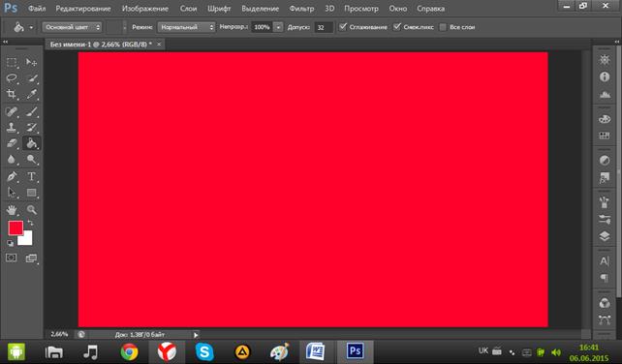Open the Редактирование menu
This screenshot has height=364, width=622.
point(83,9)
